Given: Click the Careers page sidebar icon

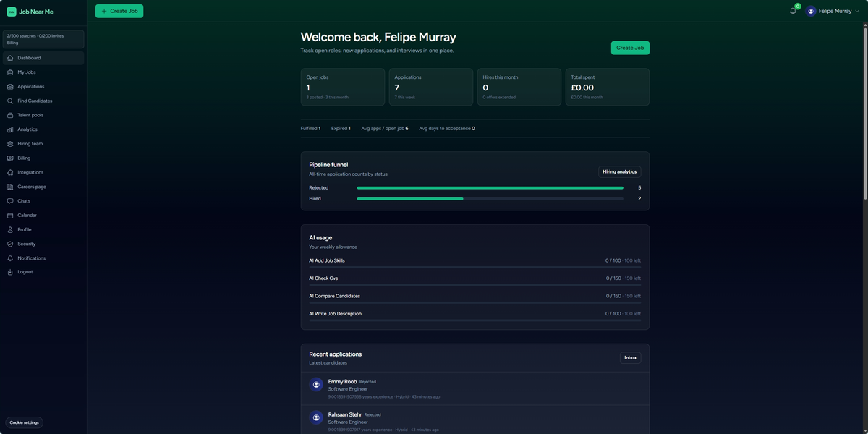Looking at the screenshot, I should click(10, 187).
